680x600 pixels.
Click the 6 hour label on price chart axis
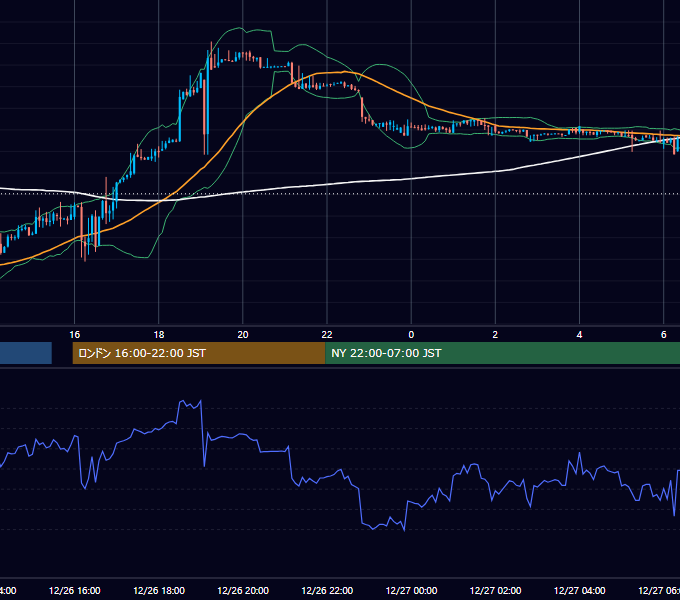point(664,335)
